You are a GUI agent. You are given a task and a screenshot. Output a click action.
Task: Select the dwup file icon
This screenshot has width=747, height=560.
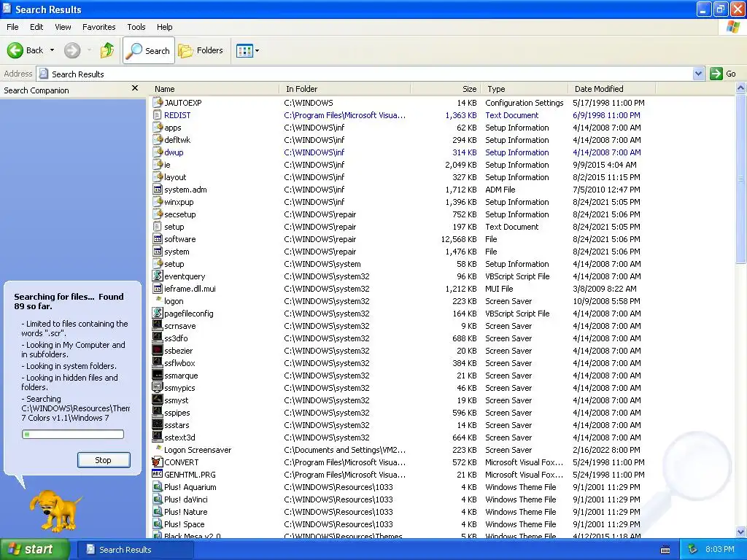click(x=158, y=152)
